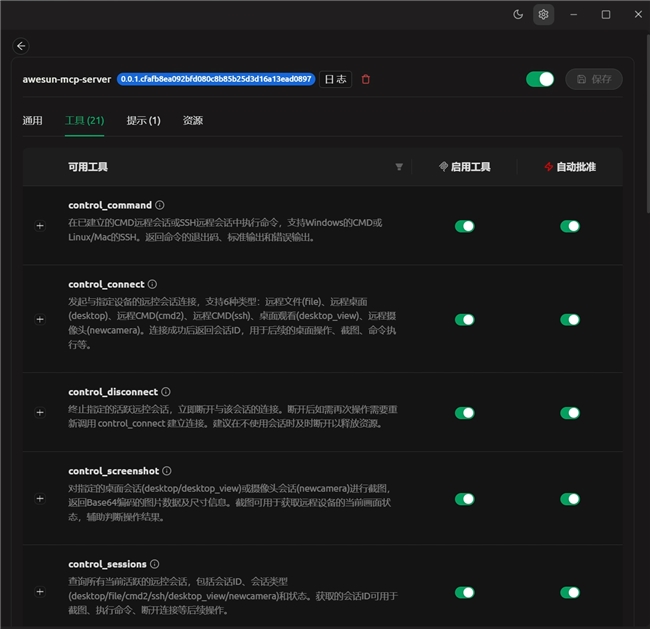Show info for control_sessions tool
The height and width of the screenshot is (629, 650).
pos(155,565)
